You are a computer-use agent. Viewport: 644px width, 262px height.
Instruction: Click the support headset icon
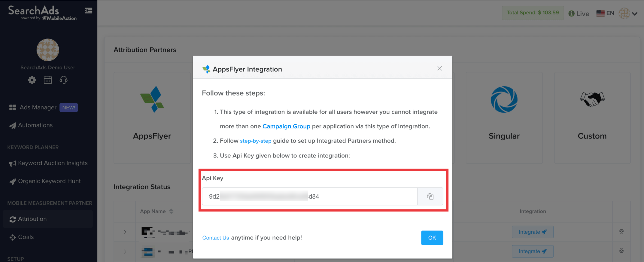(x=63, y=80)
